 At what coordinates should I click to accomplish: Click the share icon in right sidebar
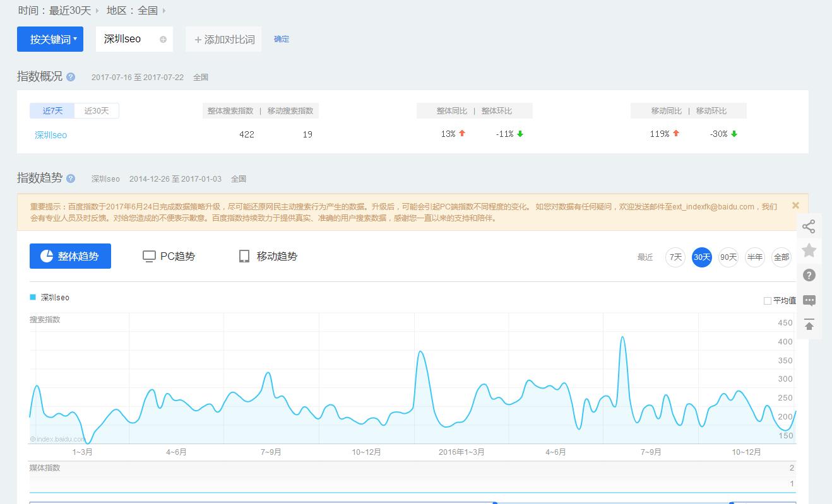[x=809, y=226]
